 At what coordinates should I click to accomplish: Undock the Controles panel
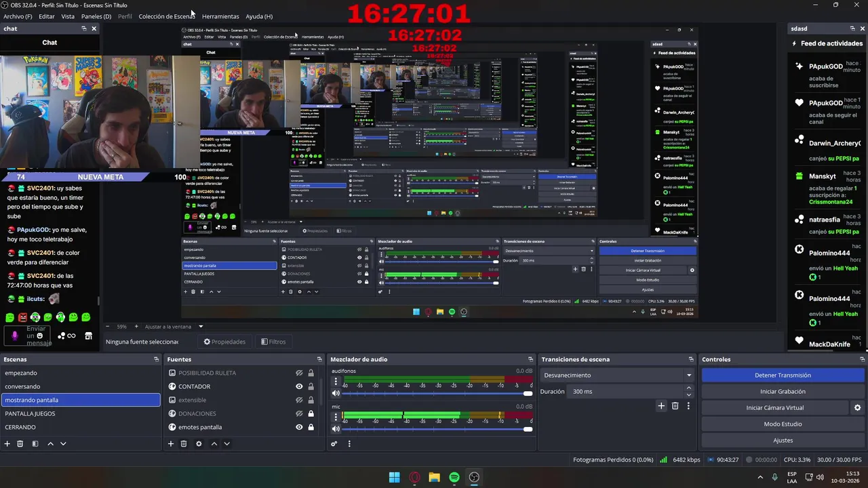(x=863, y=359)
